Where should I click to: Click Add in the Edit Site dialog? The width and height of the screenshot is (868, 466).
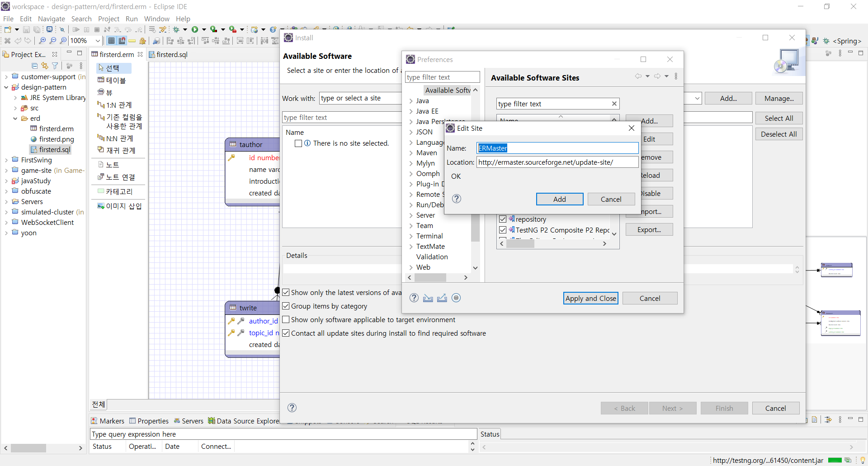click(x=560, y=199)
